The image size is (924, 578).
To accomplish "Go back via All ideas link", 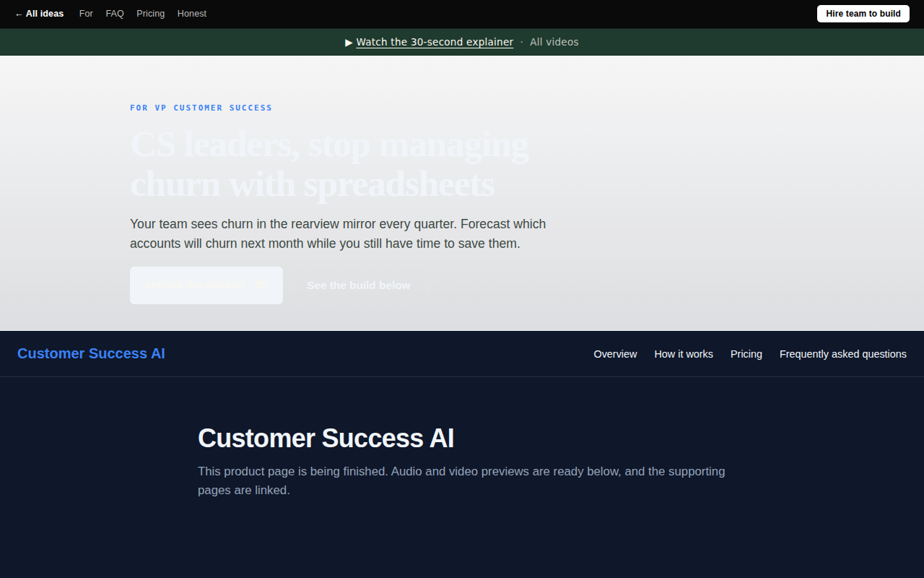I will pyautogui.click(x=39, y=14).
